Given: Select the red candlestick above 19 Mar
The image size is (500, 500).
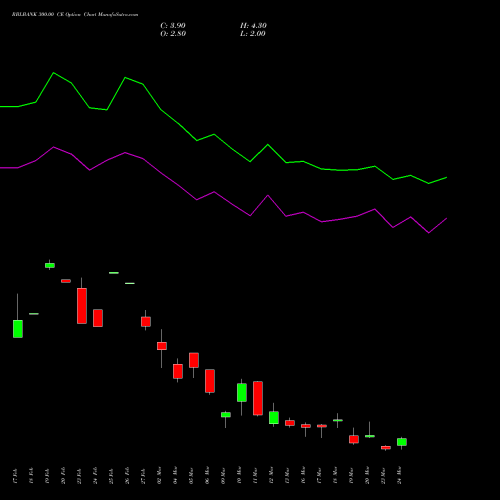Looking at the screenshot, I should [354, 439].
